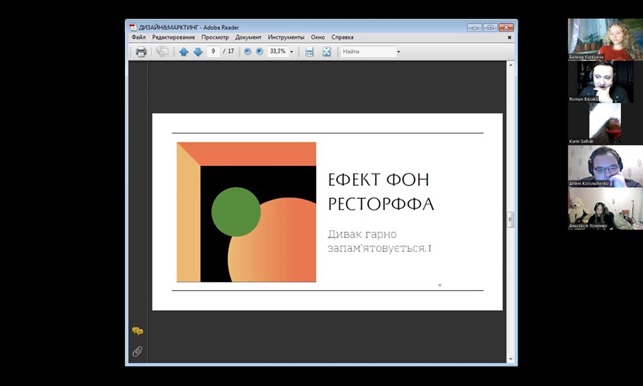Open the Просмотр menu

tap(215, 37)
